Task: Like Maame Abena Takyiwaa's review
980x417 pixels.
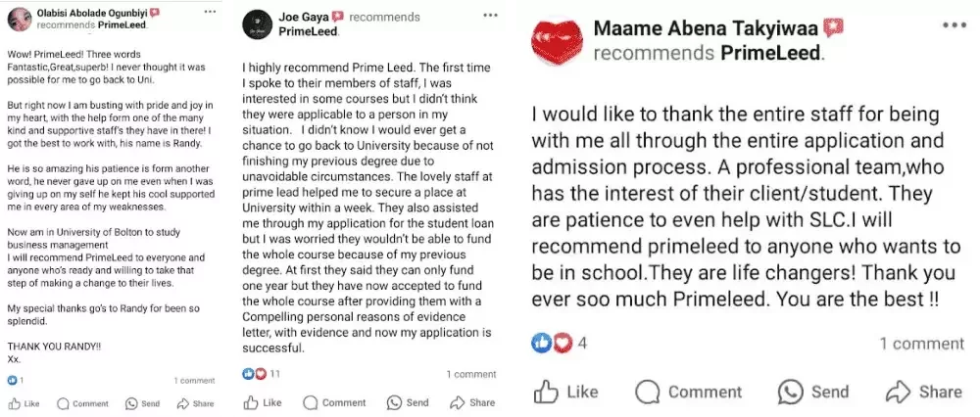Action: click(565, 392)
